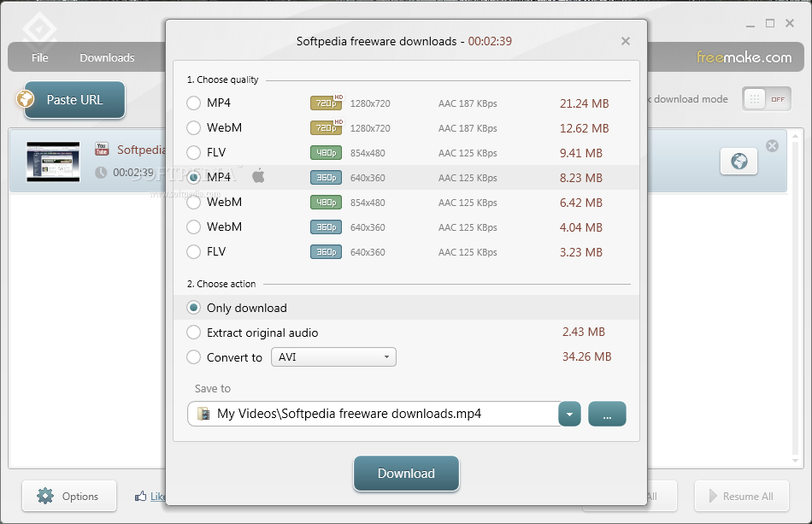This screenshot has width=812, height=524.
Task: Choose the FLV 480p 9.41 MB option
Action: [x=194, y=153]
